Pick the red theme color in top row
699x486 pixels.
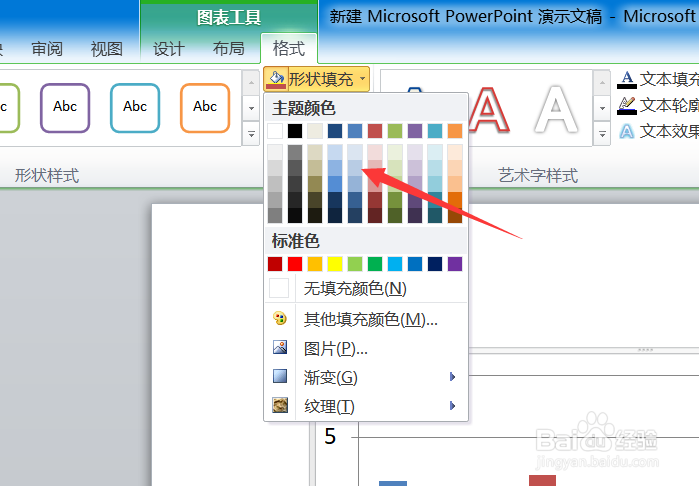click(375, 131)
